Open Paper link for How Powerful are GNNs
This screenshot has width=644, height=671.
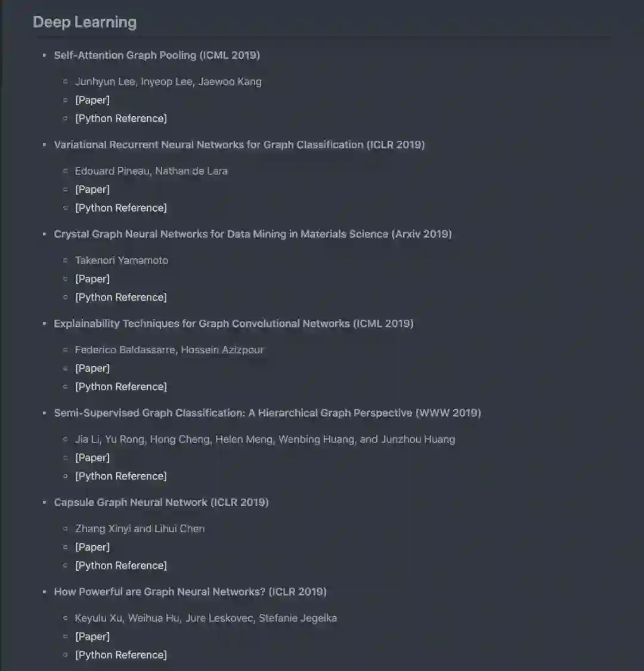pos(92,637)
